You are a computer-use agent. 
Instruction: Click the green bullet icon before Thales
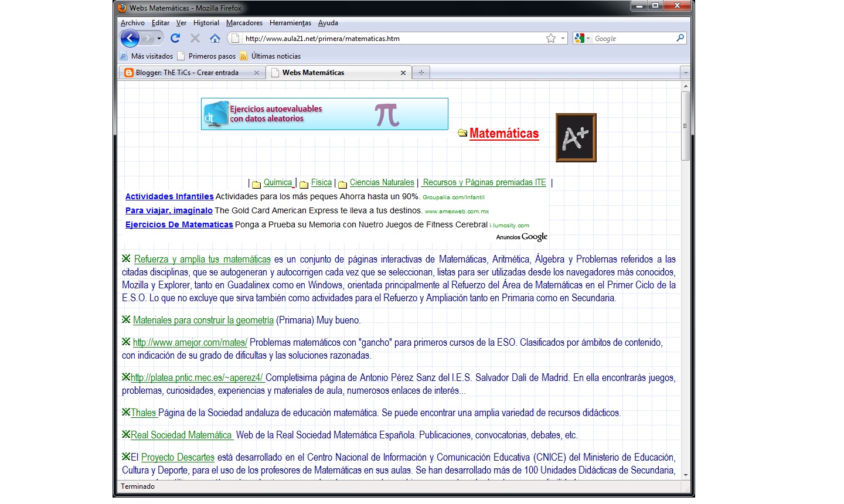tap(126, 412)
